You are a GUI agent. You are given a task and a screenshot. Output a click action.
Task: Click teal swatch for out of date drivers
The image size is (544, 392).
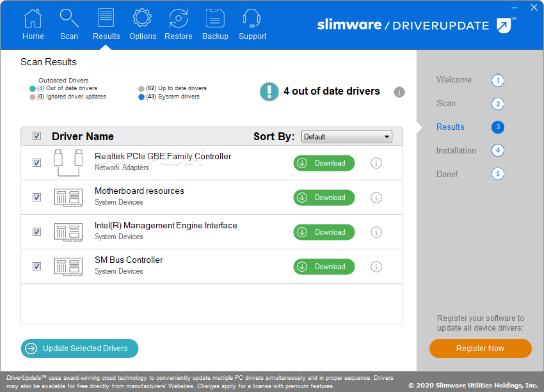point(33,89)
